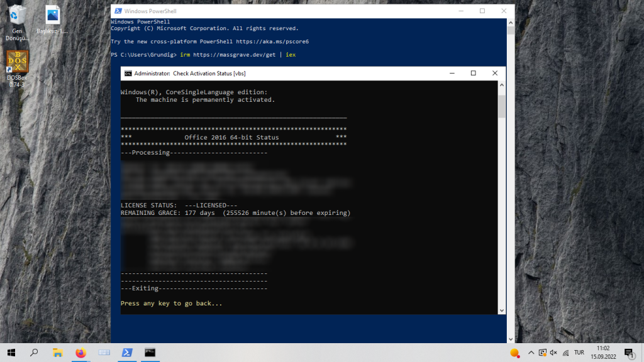Open the display/network tray icon
Screen dimensions: 644x362
point(543,353)
